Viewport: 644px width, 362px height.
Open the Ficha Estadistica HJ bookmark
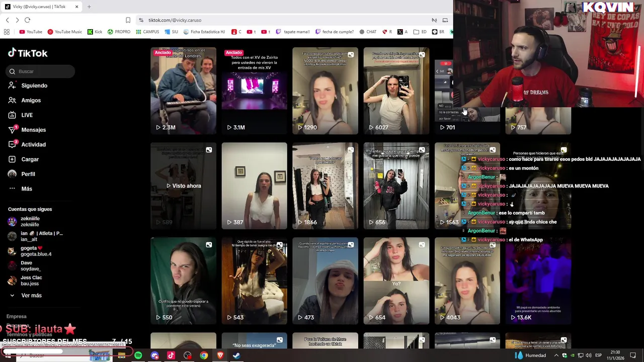point(204,32)
